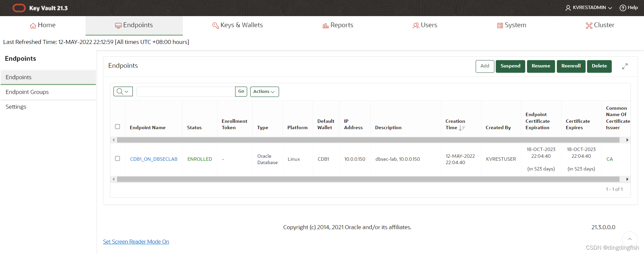
Task: Click the 10.0.0.150 IP address cell
Action: coord(355,159)
